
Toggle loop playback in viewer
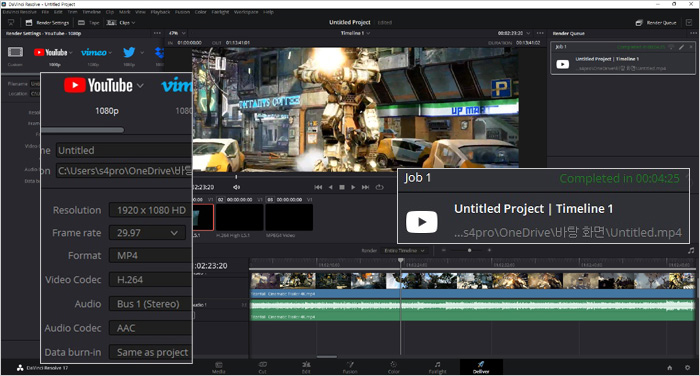coord(379,187)
